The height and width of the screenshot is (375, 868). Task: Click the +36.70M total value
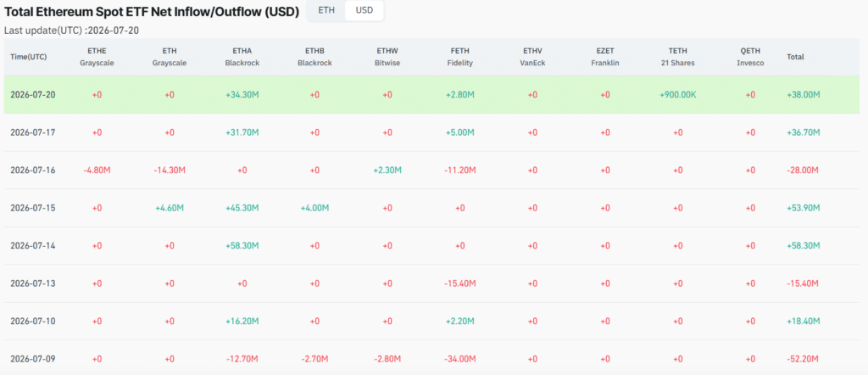point(804,132)
